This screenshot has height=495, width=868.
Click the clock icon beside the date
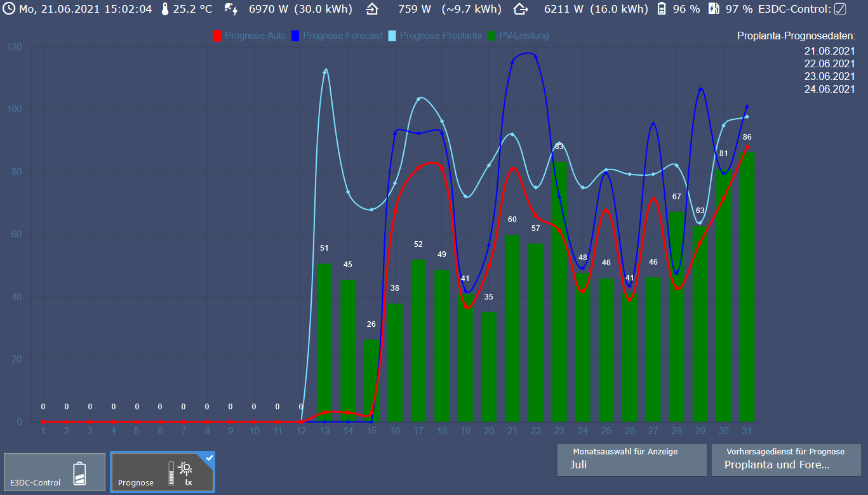(x=9, y=9)
